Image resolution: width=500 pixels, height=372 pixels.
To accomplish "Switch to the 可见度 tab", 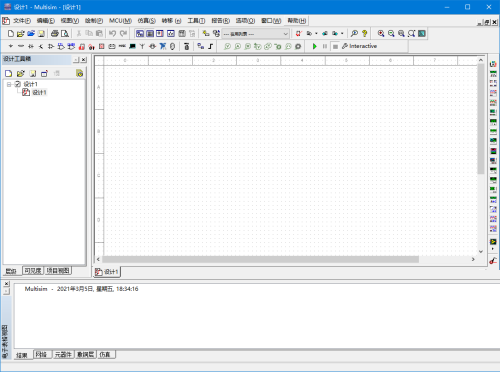I will (33, 271).
